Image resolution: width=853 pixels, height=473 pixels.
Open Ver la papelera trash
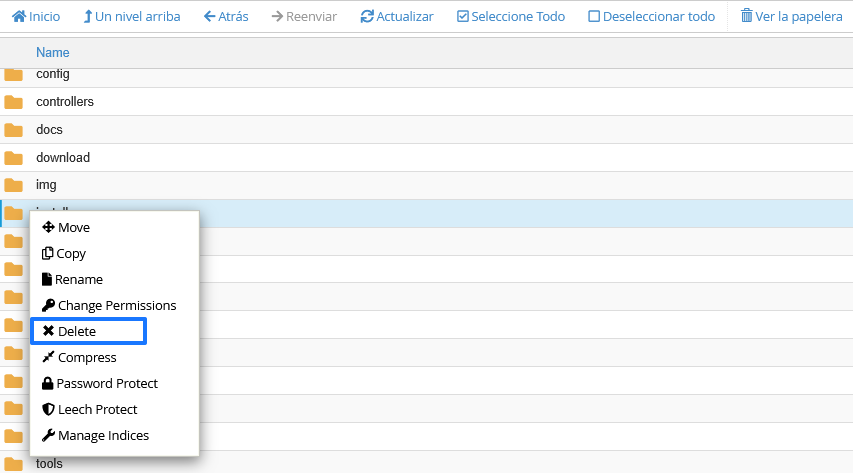tap(792, 16)
